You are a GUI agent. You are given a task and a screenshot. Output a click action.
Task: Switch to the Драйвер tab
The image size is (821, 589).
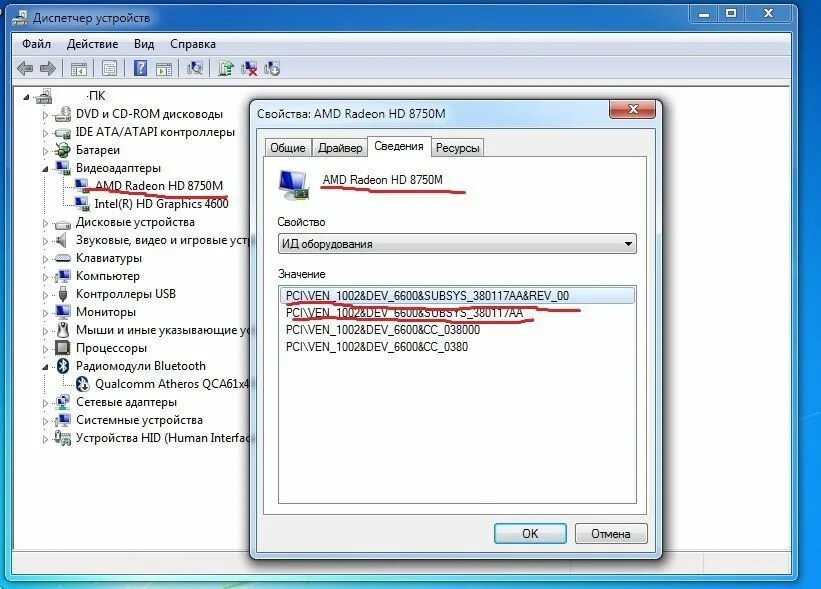click(340, 148)
